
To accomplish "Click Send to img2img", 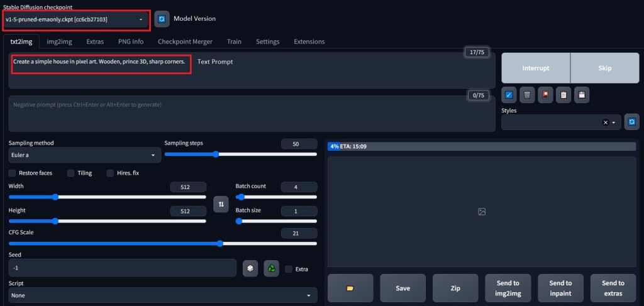I will click(x=508, y=288).
